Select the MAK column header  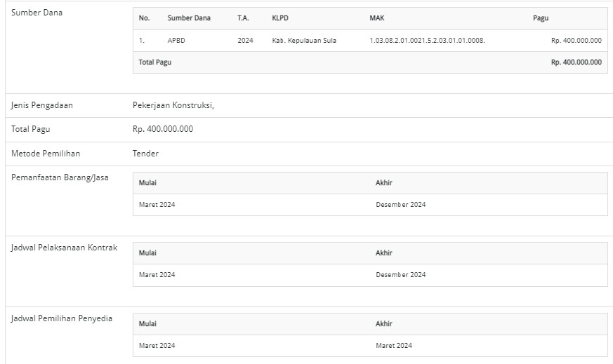[x=376, y=18]
